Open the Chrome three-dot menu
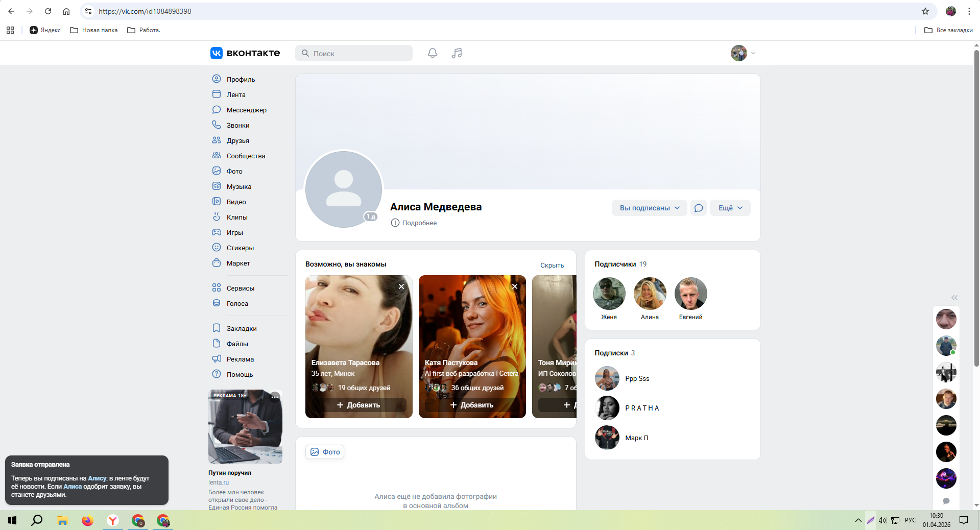The height and width of the screenshot is (530, 980). tap(969, 11)
